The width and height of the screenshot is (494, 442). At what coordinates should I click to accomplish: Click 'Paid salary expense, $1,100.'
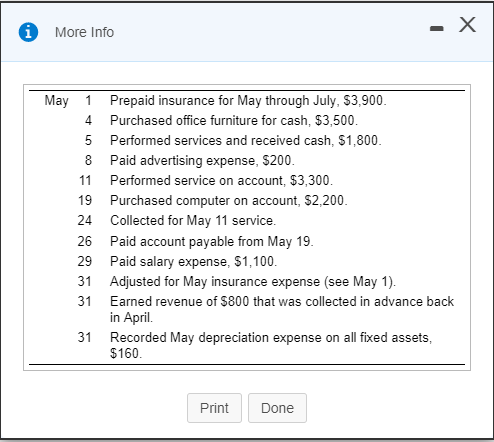tap(194, 261)
